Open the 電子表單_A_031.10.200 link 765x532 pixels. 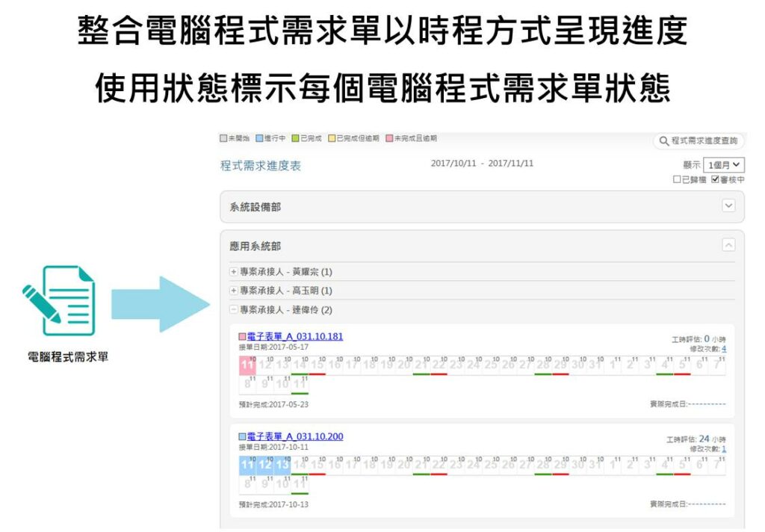click(x=295, y=436)
